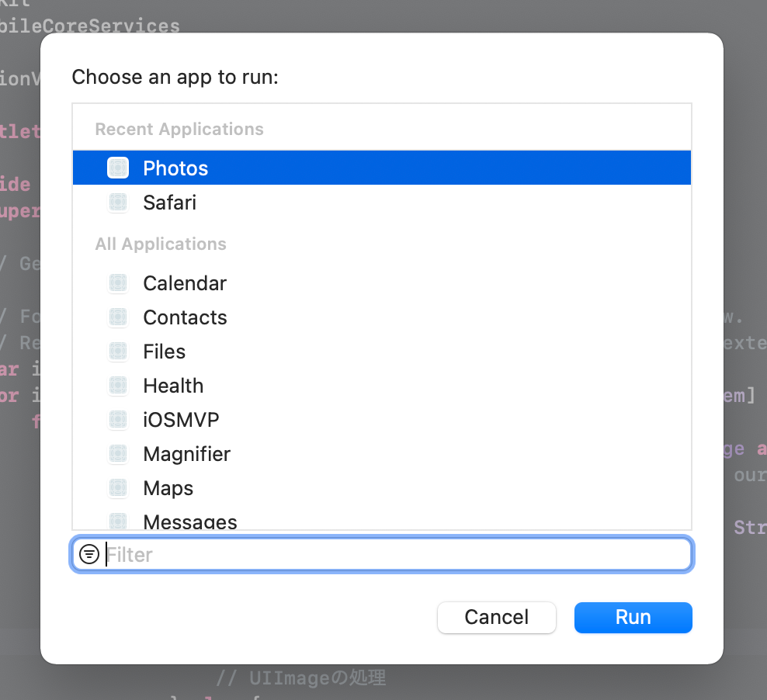
Task: Click the Cancel button
Action: pos(497,618)
